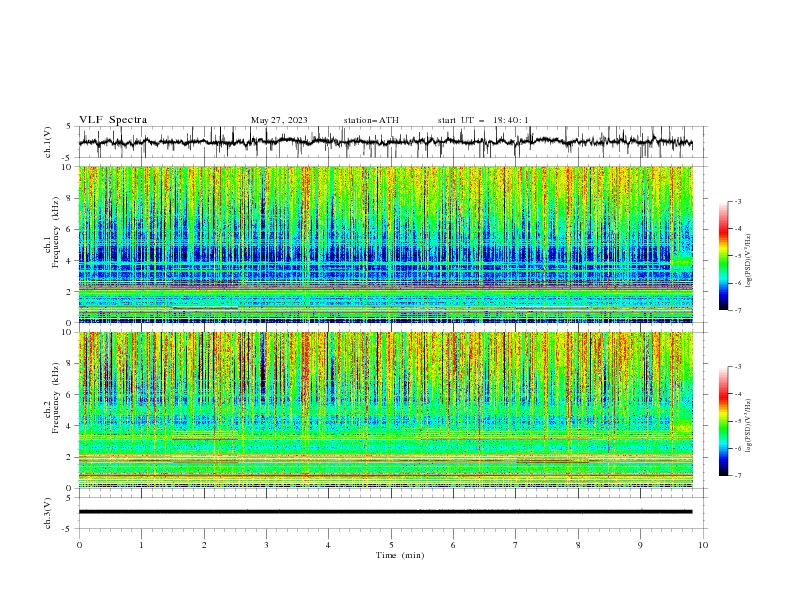Click the 'start UT = 18:40:1' label

[483, 120]
